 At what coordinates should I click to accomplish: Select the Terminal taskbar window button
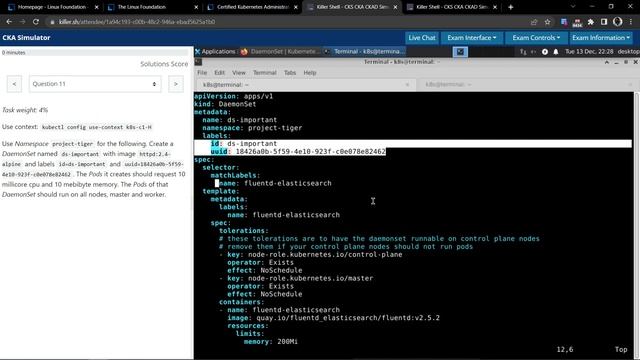click(x=364, y=51)
